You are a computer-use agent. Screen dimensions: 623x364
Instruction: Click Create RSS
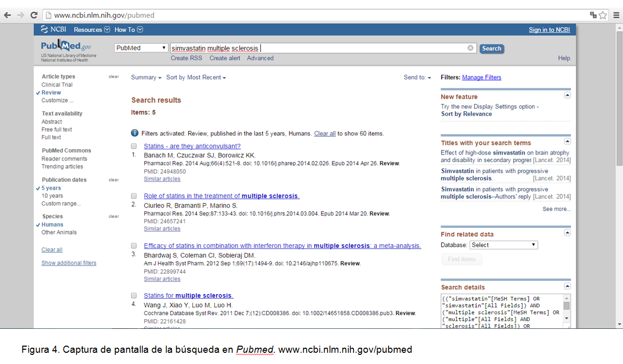[x=186, y=58]
